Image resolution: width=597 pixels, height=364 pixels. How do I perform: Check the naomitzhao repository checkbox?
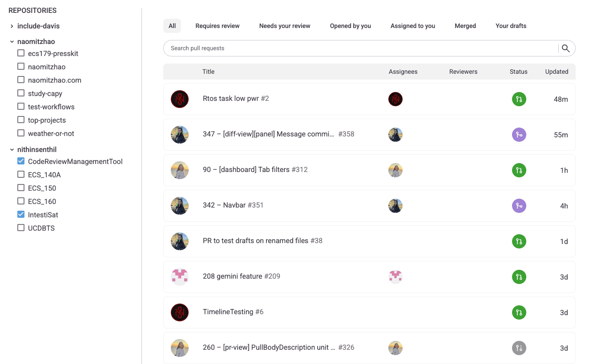[21, 66]
